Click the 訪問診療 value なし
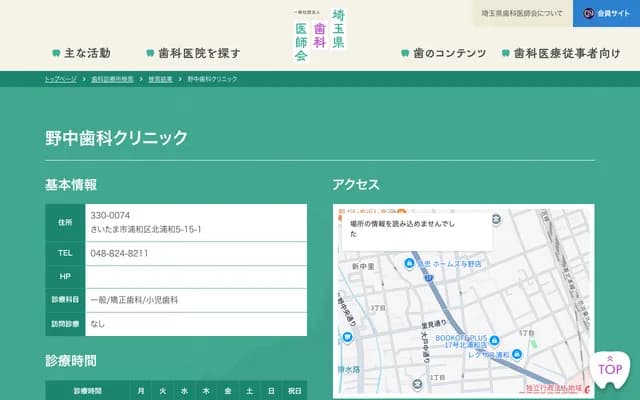The height and width of the screenshot is (400, 640). (98, 324)
